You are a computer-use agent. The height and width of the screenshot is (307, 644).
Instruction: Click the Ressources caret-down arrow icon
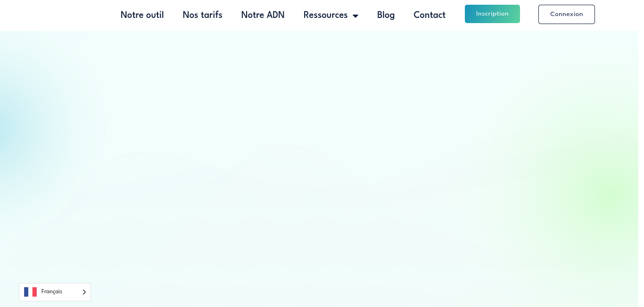355,16
